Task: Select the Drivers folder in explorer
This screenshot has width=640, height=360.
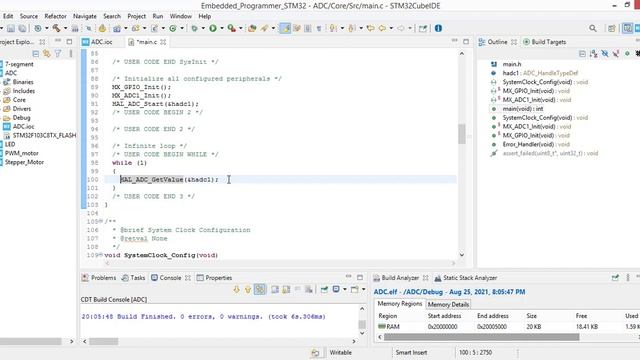Action: 22,109
